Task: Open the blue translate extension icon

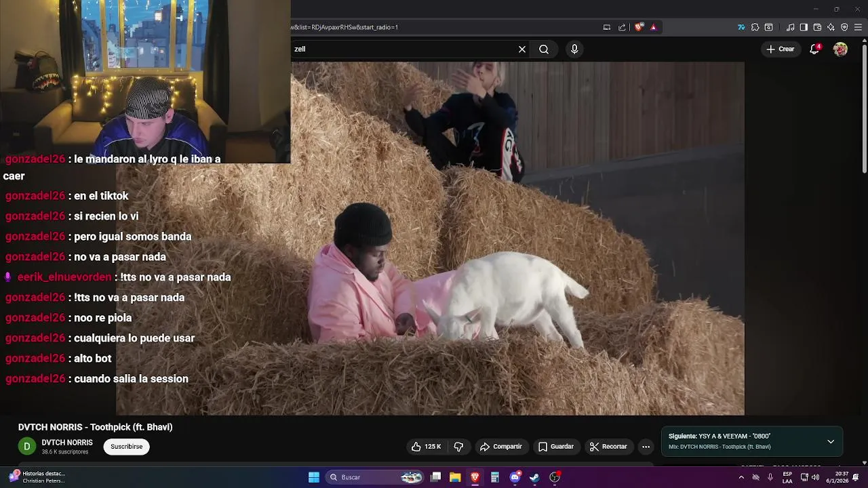Action: pyautogui.click(x=741, y=27)
